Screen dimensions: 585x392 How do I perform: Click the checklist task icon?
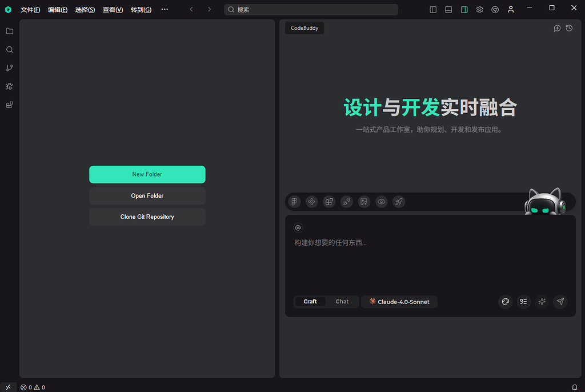pyautogui.click(x=524, y=302)
